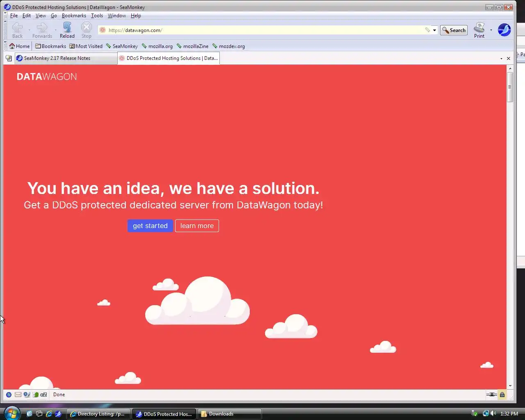Click the Forwards navigation button

point(42,30)
